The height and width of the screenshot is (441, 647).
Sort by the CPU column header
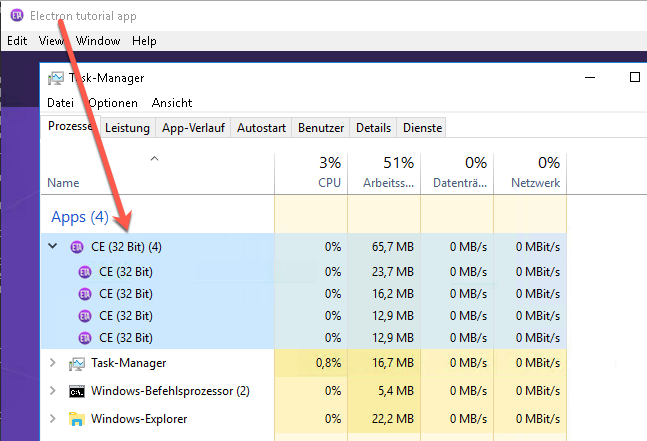coord(311,173)
